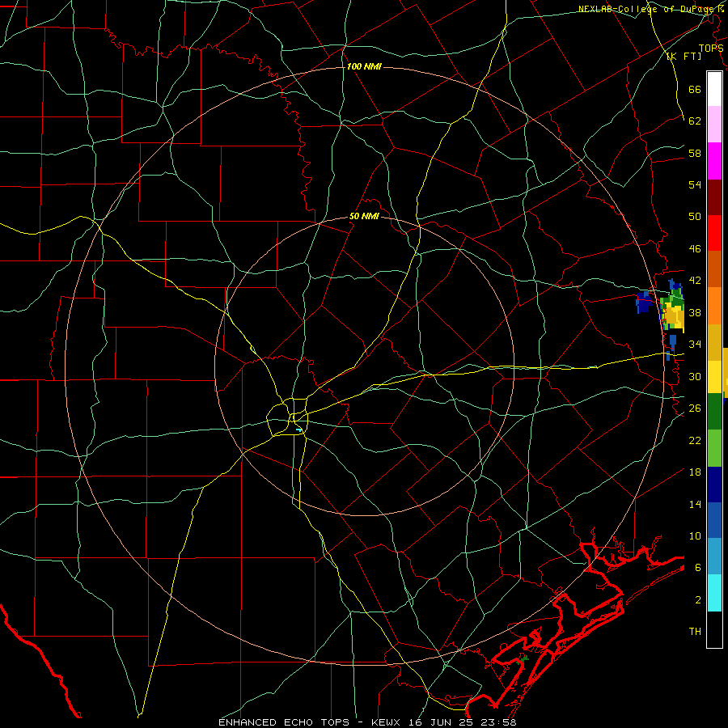Pick the navy blue legend band

[x=714, y=485]
